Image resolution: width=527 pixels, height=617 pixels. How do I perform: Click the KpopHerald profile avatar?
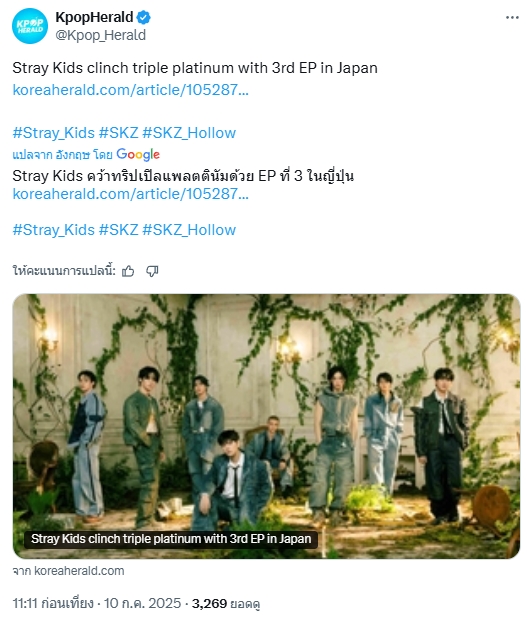coord(30,26)
